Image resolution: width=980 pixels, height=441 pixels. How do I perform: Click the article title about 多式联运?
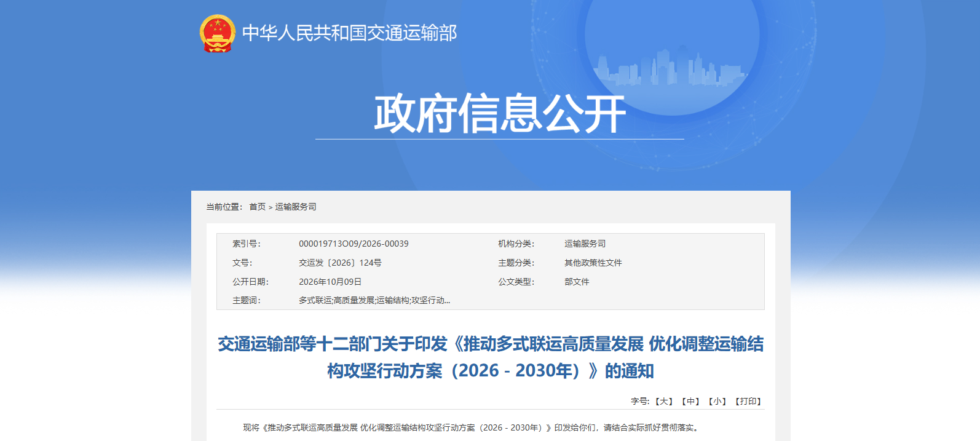491,357
